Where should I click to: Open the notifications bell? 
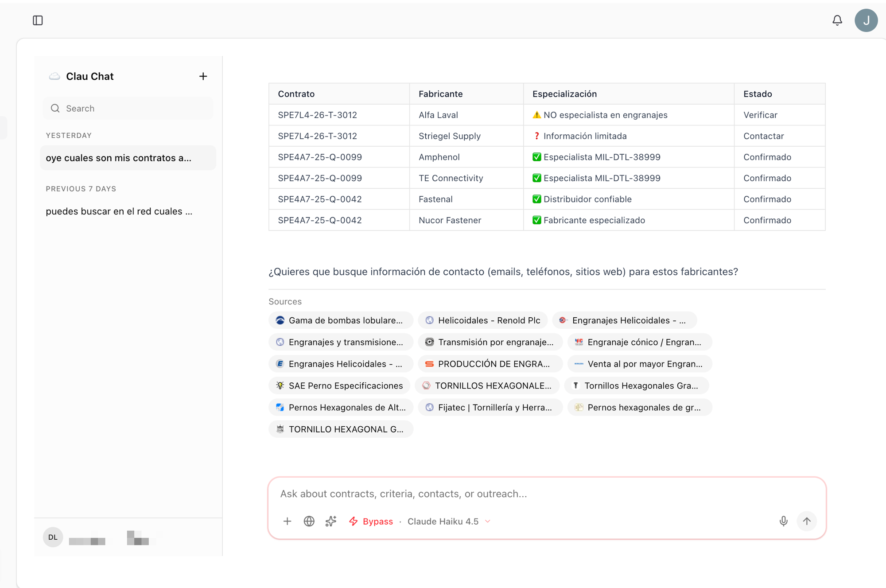(837, 20)
